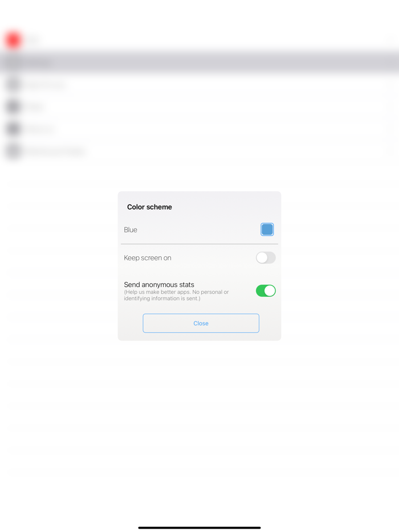399x532 pixels.
Task: Select the Blue color scheme label
Action: click(x=131, y=230)
